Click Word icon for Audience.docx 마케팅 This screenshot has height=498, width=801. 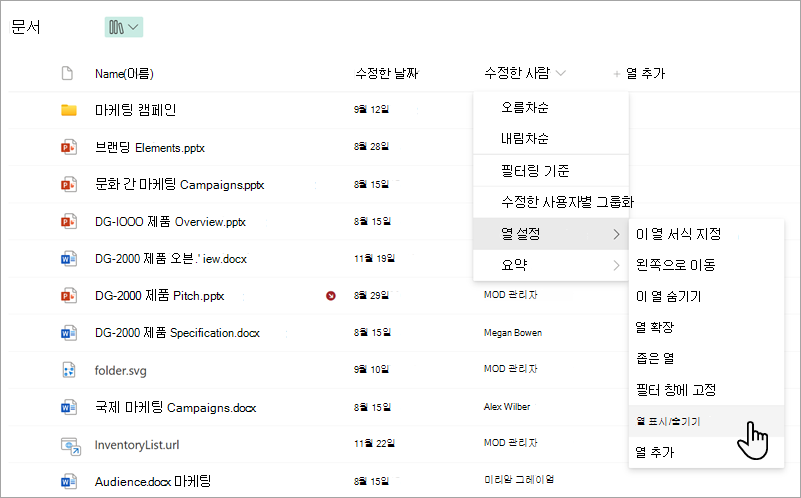tap(69, 481)
